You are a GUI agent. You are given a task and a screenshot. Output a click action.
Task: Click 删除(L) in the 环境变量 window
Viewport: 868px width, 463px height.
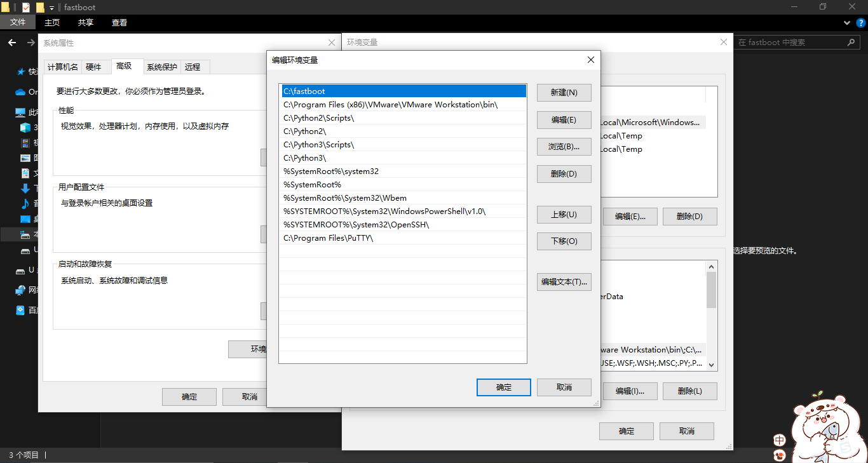click(690, 391)
